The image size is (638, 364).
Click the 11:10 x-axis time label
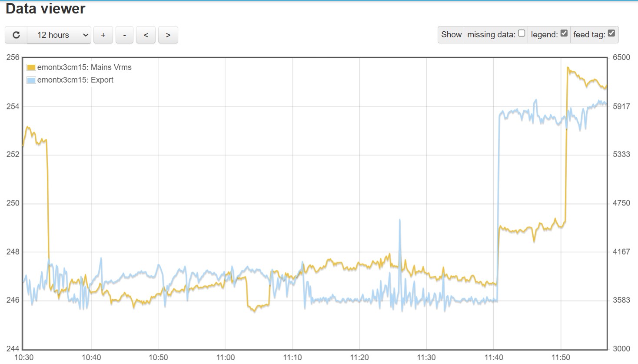[x=292, y=357]
